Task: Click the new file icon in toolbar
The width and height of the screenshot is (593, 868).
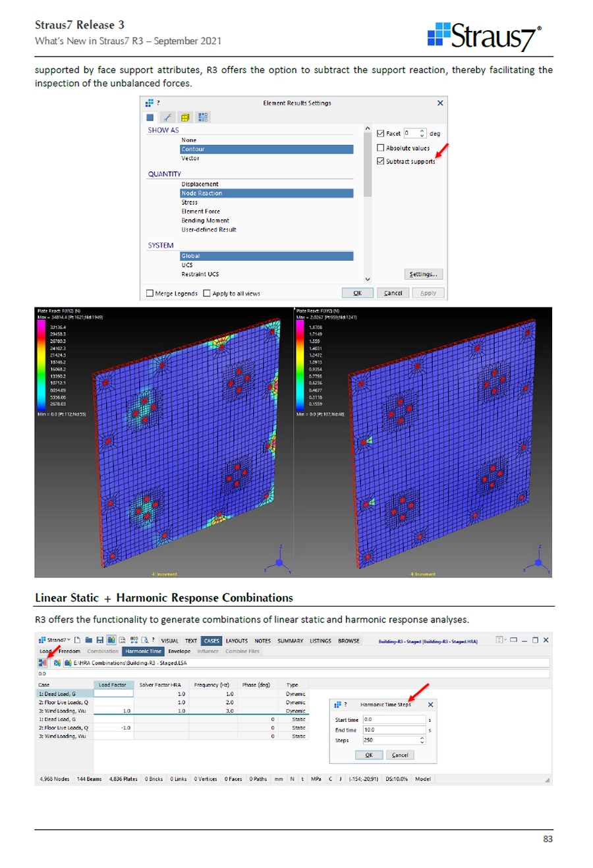Action: 77,640
